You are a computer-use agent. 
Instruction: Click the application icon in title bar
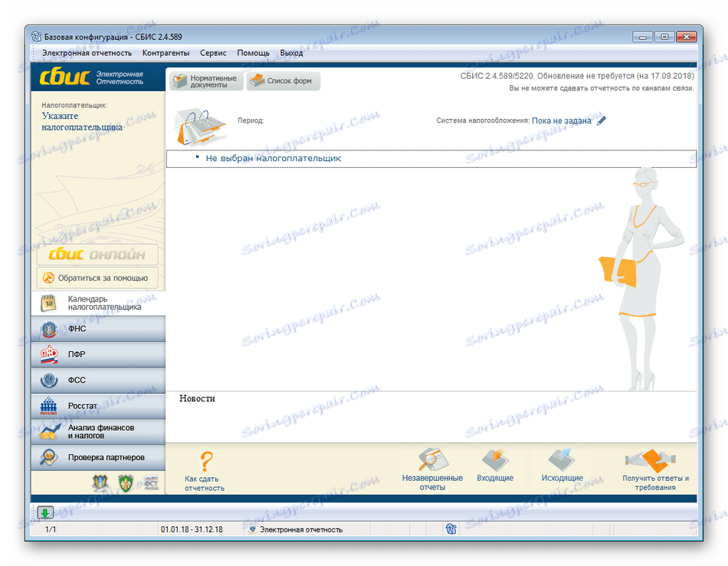click(x=36, y=37)
